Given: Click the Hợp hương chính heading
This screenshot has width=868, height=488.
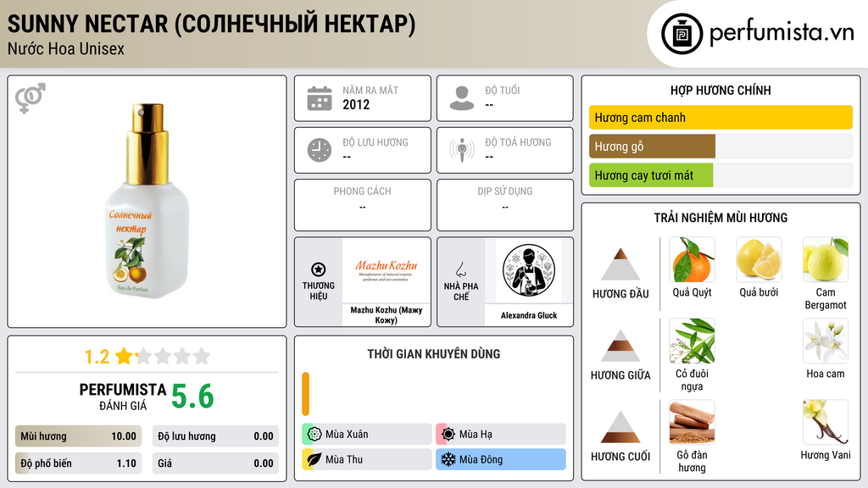Looking at the screenshot, I should tap(721, 90).
